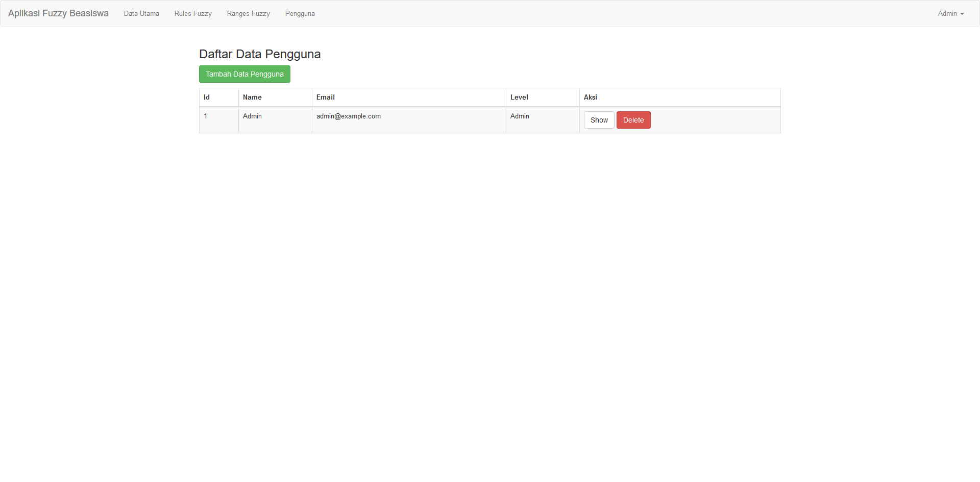Open Rules Fuzzy page

pyautogui.click(x=193, y=13)
